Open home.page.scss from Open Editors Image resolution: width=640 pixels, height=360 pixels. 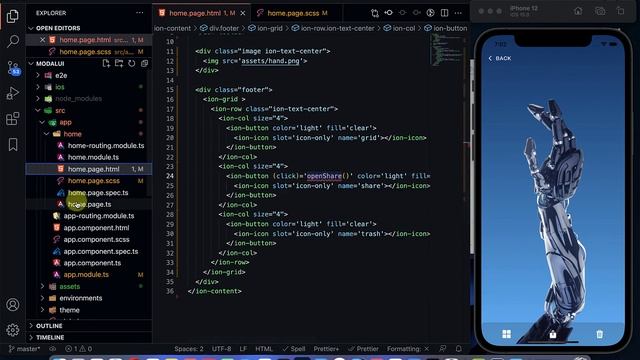[89, 52]
